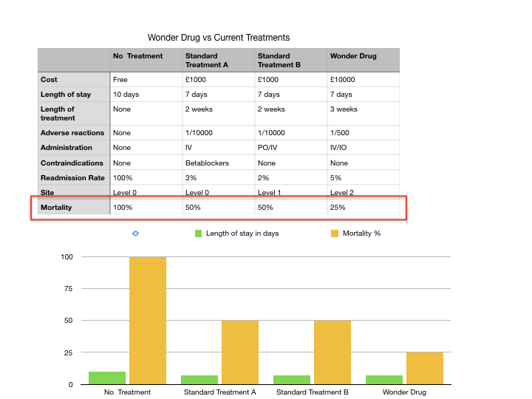Click the Wonder Drug yellow mortality bar
The image size is (532, 399).
tap(425, 369)
